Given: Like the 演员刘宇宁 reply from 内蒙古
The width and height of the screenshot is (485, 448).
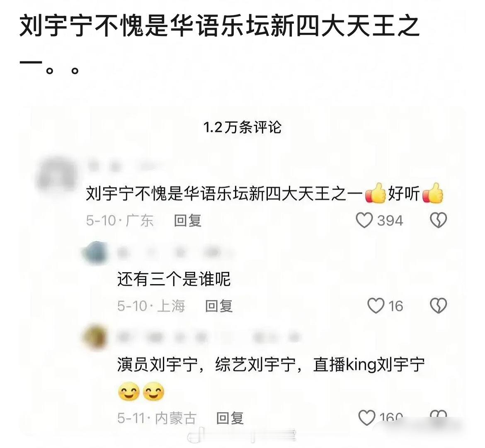Looking at the screenshot, I should [x=367, y=418].
